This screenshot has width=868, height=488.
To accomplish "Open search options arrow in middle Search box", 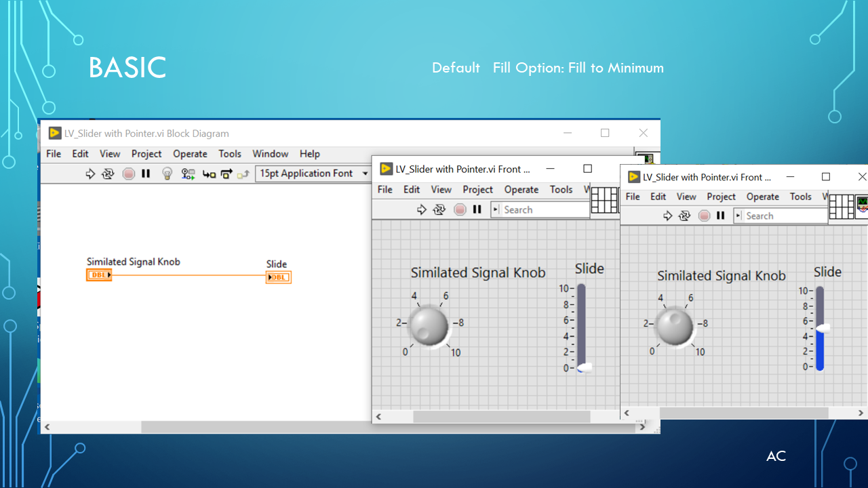I will pyautogui.click(x=496, y=209).
